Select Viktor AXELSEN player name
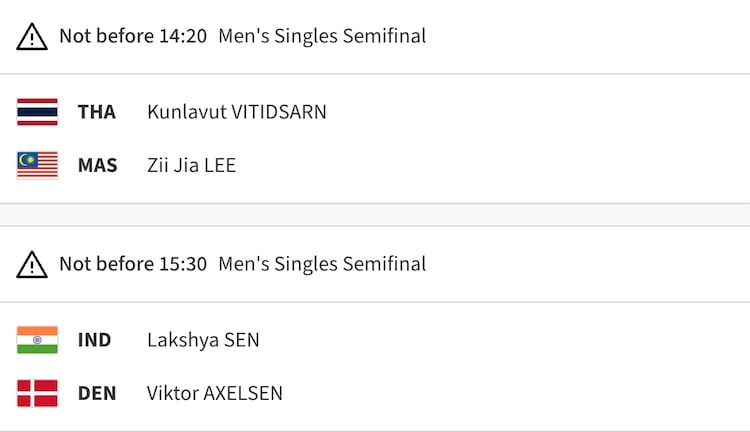750x432 pixels. tap(214, 393)
